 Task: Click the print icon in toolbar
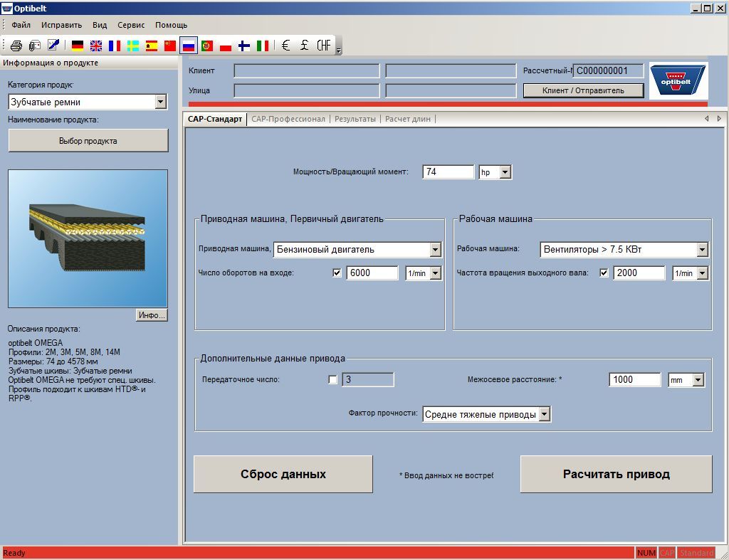point(16,46)
